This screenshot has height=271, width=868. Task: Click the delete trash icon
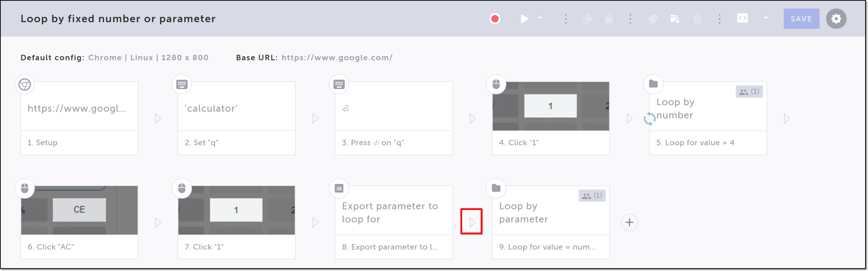pyautogui.click(x=697, y=19)
